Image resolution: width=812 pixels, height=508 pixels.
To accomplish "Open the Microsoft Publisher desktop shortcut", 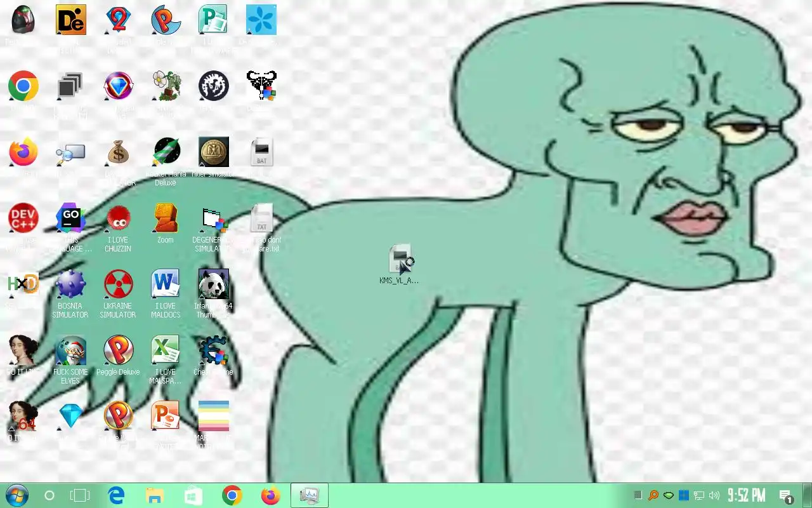I will (x=213, y=20).
